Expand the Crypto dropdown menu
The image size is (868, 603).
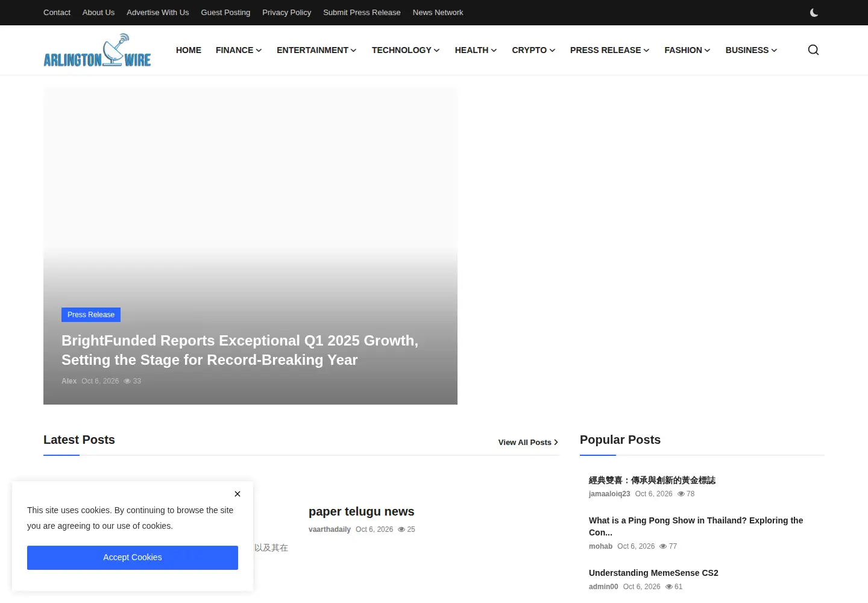pyautogui.click(x=533, y=50)
